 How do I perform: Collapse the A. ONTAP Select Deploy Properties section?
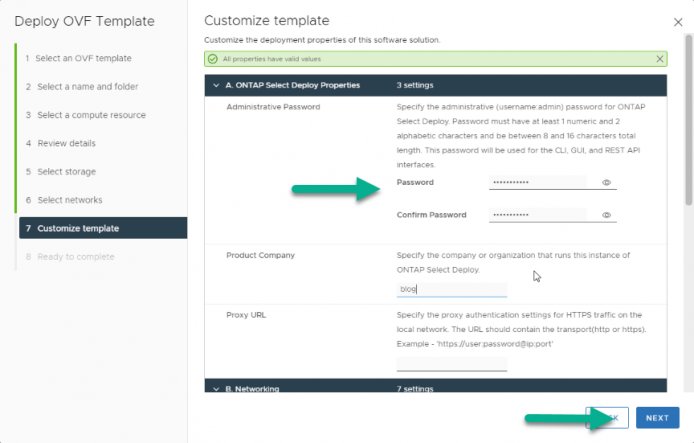point(216,85)
